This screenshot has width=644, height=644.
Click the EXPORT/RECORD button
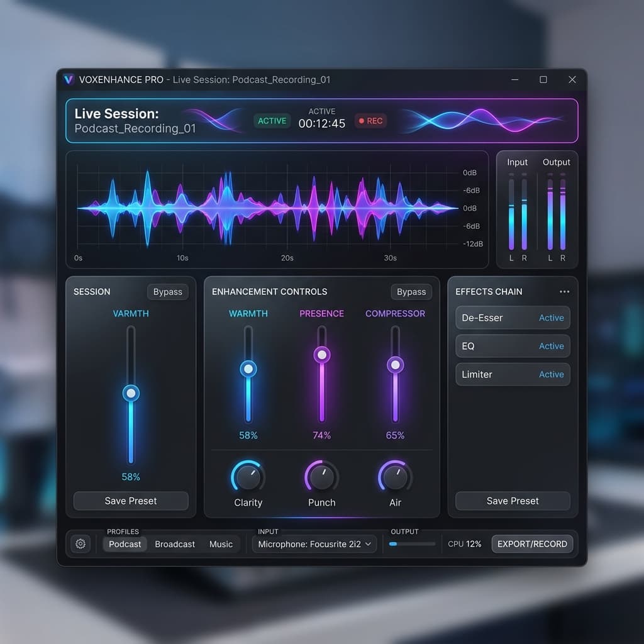(532, 544)
